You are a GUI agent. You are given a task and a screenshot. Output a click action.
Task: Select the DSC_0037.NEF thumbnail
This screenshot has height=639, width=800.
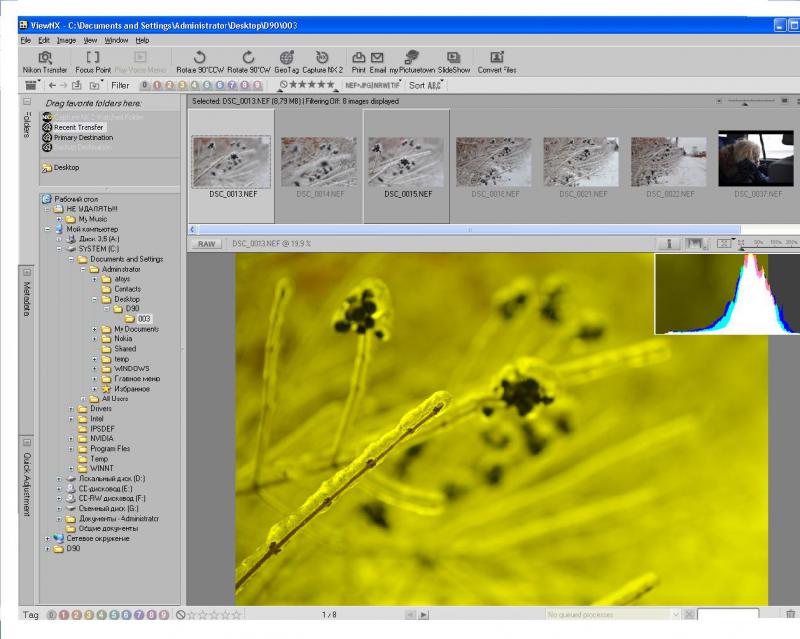756,166
